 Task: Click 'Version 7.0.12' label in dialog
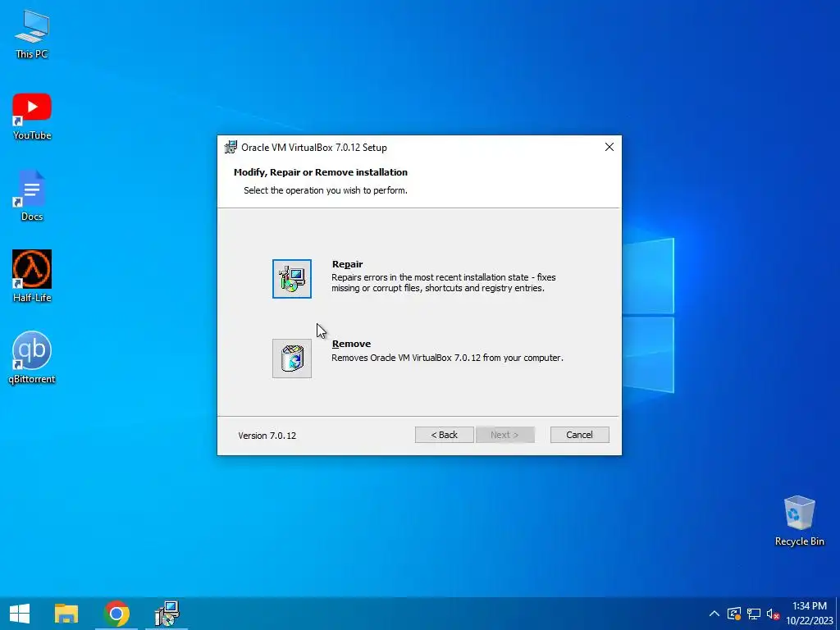267,436
